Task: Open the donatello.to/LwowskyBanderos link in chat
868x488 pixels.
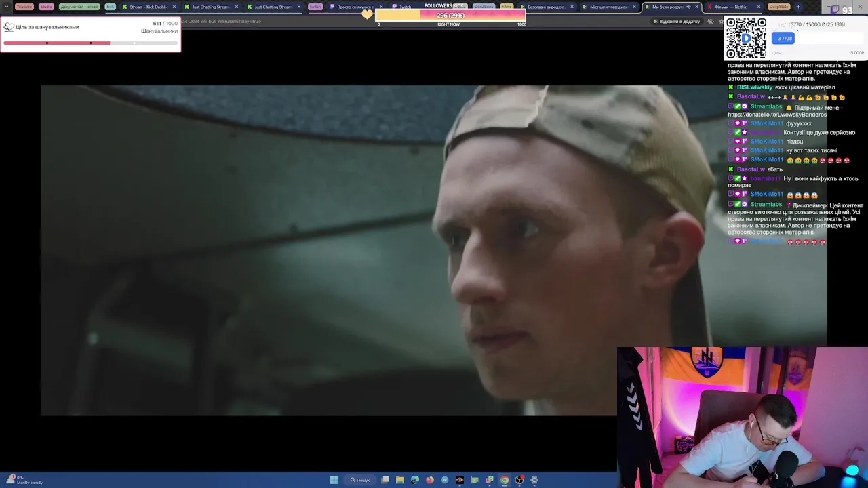Action: pos(777,115)
